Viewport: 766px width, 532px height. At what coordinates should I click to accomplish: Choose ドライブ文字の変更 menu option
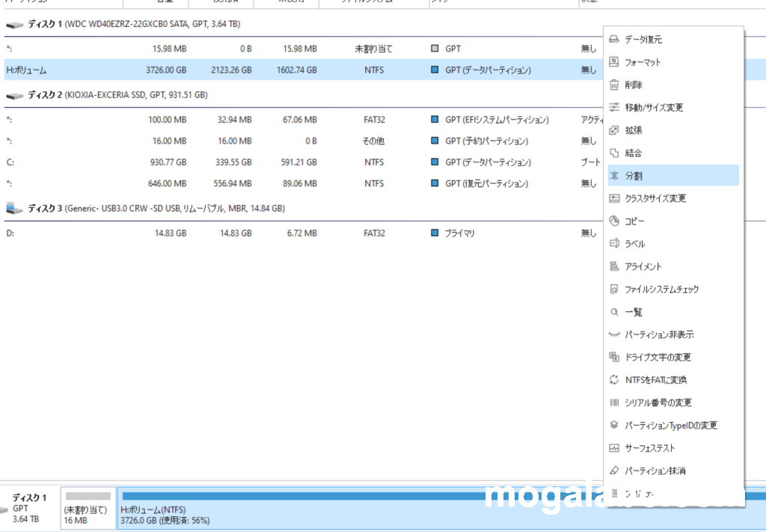click(658, 358)
